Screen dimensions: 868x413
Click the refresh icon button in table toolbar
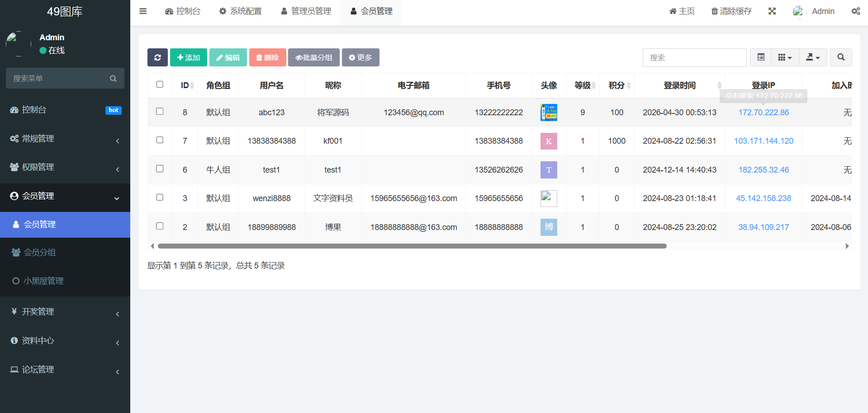pyautogui.click(x=157, y=57)
